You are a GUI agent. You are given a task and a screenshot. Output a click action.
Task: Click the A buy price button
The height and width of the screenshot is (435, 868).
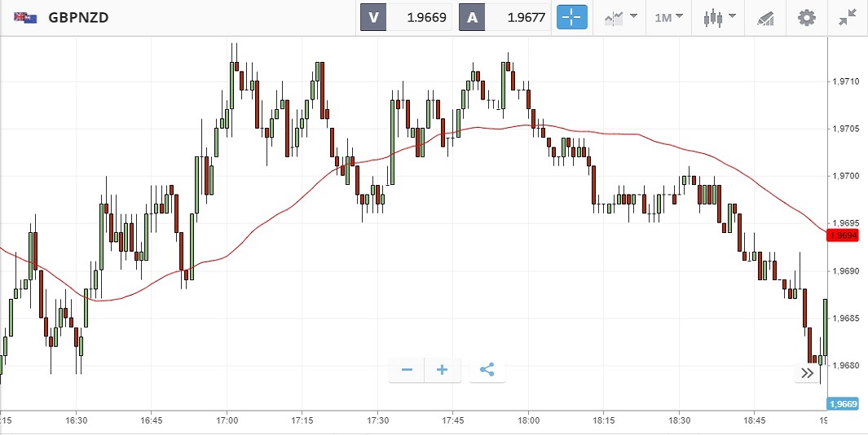click(473, 17)
